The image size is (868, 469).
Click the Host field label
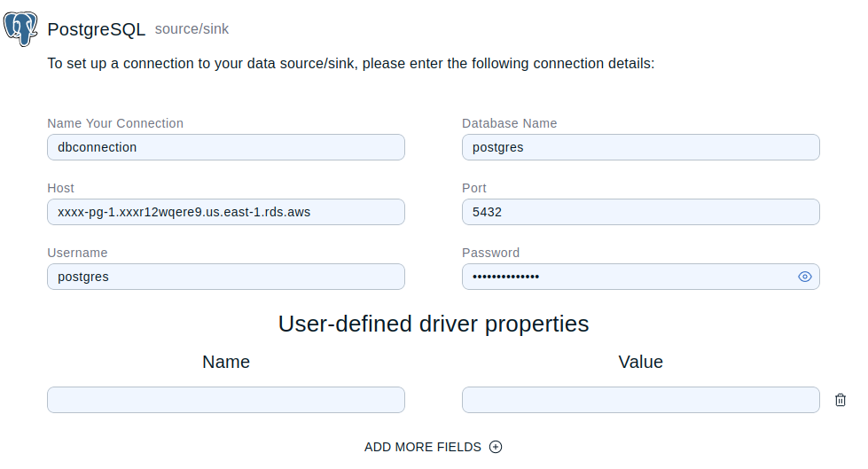coord(60,188)
